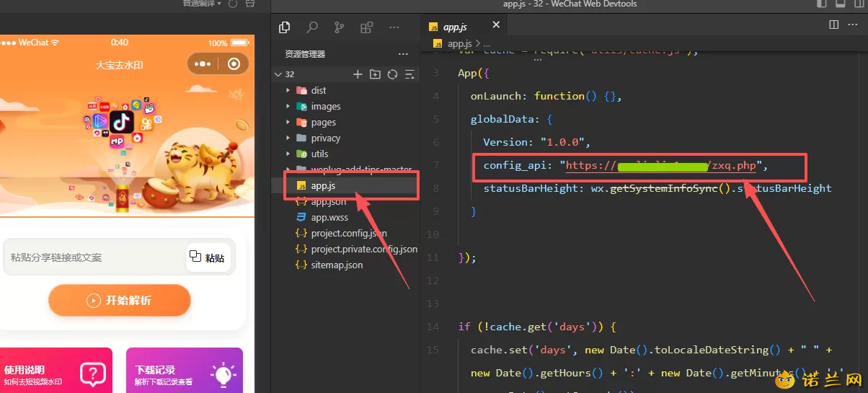868x393 pixels.
Task: Expand the images folder
Action: pyautogui.click(x=344, y=106)
